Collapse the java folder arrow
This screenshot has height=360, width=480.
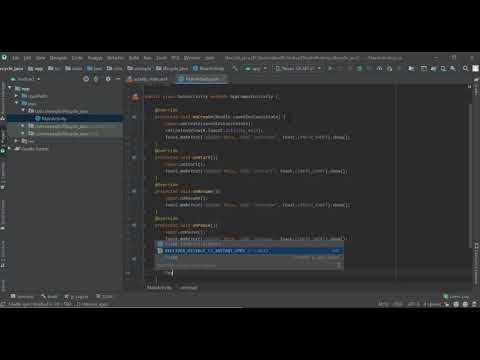click(x=17, y=103)
